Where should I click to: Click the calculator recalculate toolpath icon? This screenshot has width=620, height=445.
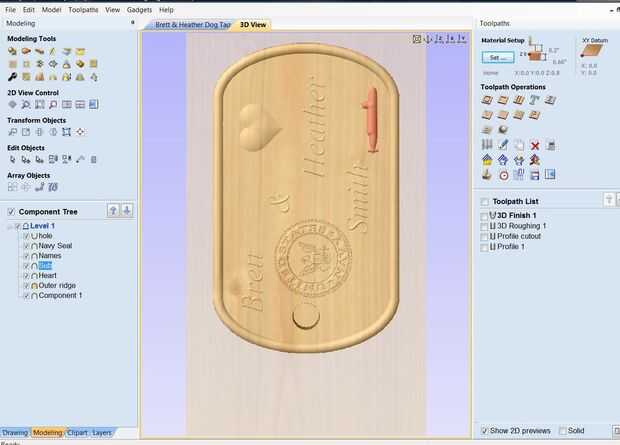point(550,145)
